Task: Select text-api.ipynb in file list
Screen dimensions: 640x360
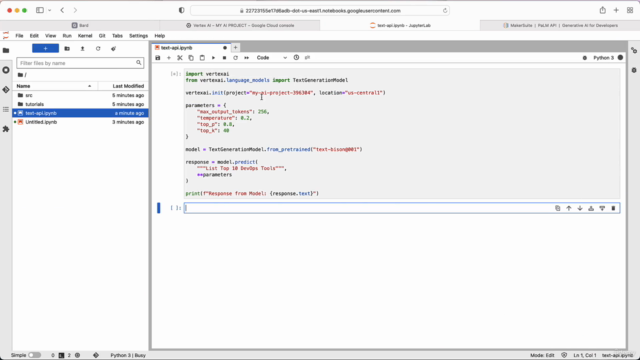Action: pos(80,113)
